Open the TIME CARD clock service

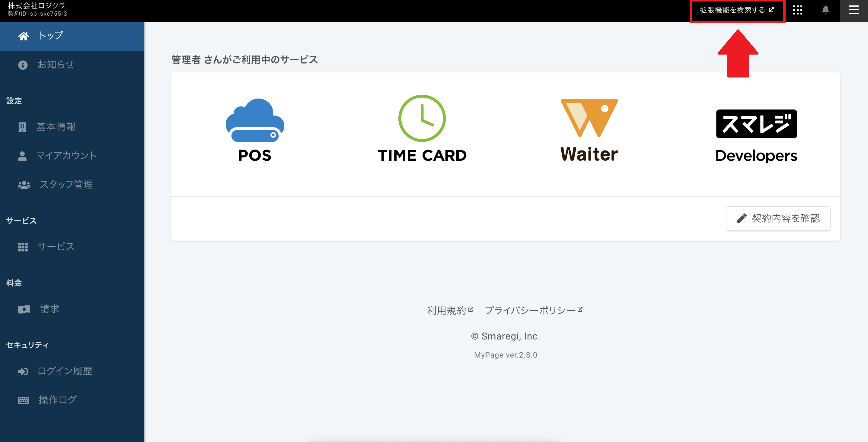pos(422,128)
